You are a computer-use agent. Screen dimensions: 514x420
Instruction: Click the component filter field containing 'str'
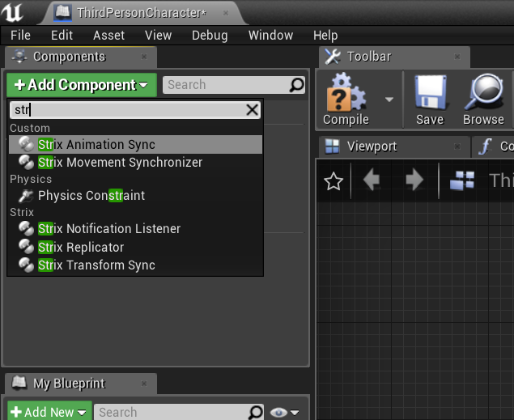(x=135, y=110)
